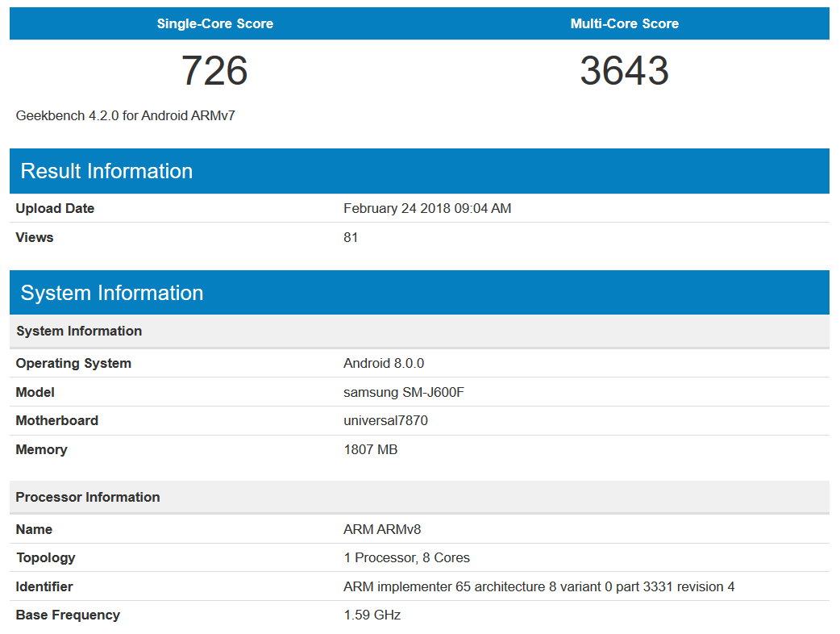Image resolution: width=840 pixels, height=634 pixels.
Task: Click the Operating System row label
Action: 73,363
